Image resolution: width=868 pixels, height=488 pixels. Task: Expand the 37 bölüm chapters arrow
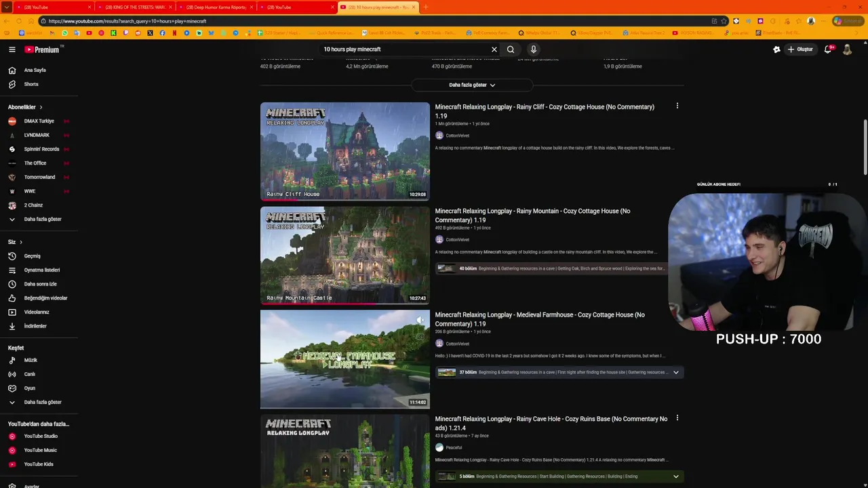tap(676, 372)
